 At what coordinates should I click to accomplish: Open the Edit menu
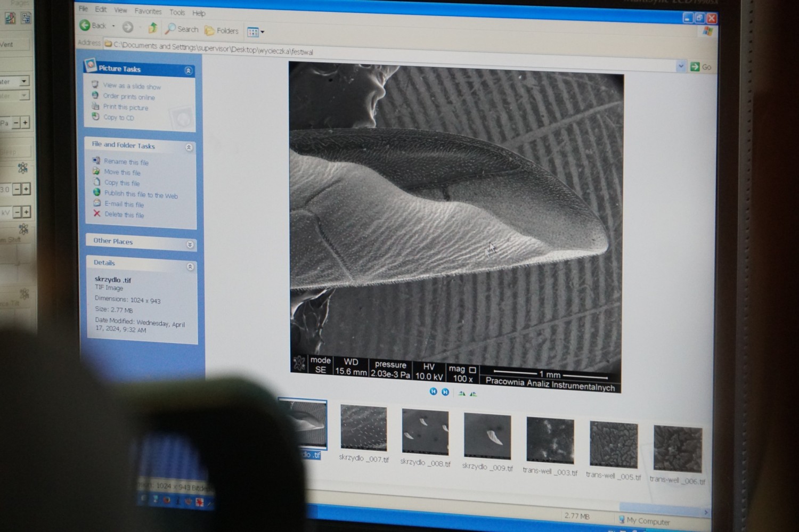(x=101, y=10)
